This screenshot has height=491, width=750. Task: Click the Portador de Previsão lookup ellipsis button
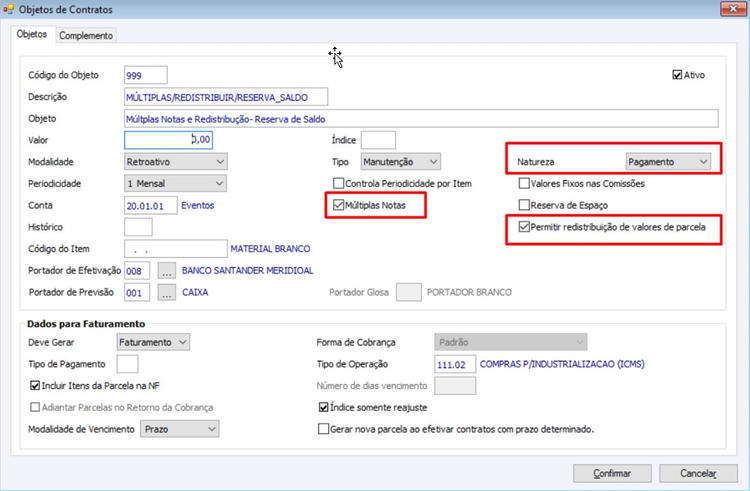coord(166,293)
